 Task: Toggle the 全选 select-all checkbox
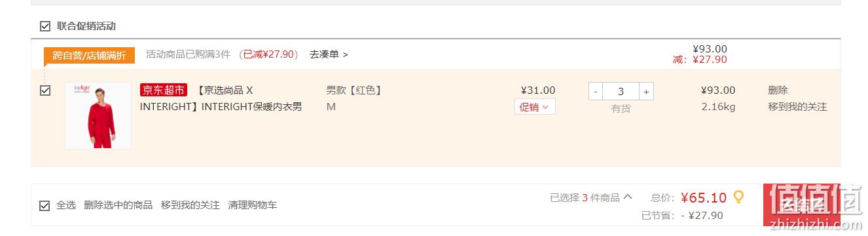[45, 205]
